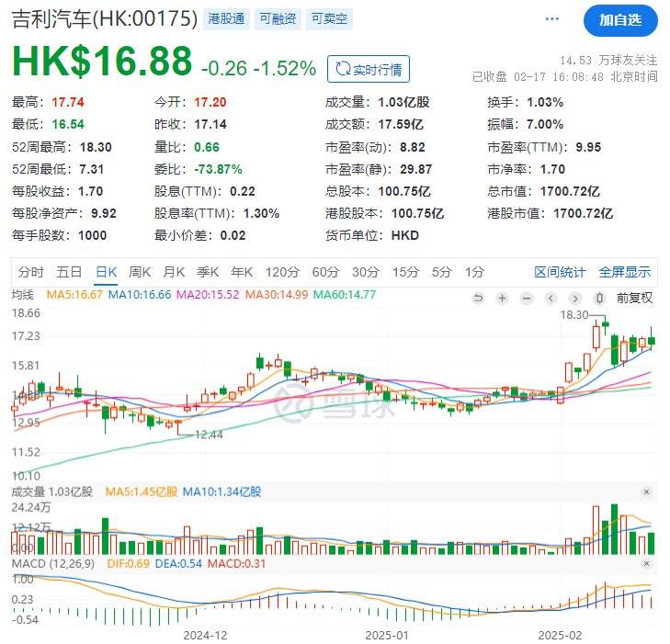Image resolution: width=670 pixels, height=644 pixels.
Task: Click the 今开 value 17.20
Action: (212, 103)
